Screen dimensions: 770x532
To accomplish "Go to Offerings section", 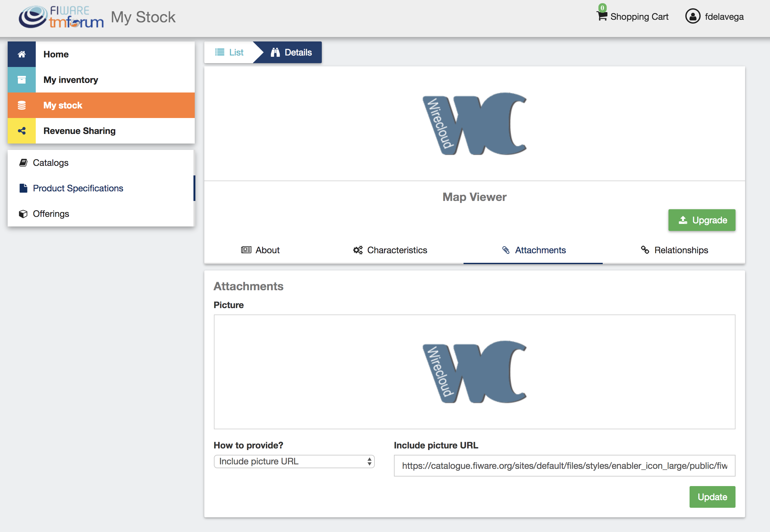I will click(x=101, y=214).
